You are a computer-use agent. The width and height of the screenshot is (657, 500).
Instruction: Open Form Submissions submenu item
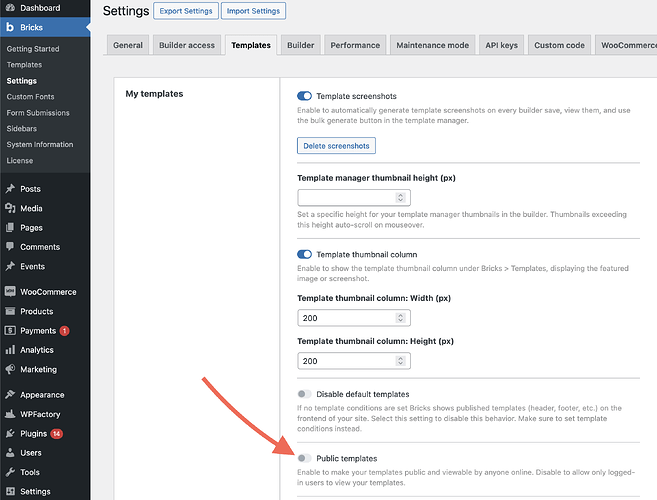(38, 112)
